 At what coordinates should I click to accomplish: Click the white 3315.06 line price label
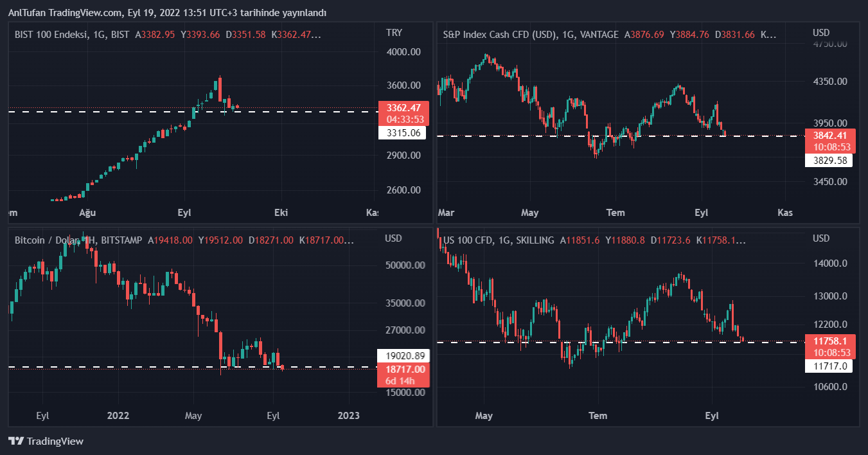[x=403, y=133]
